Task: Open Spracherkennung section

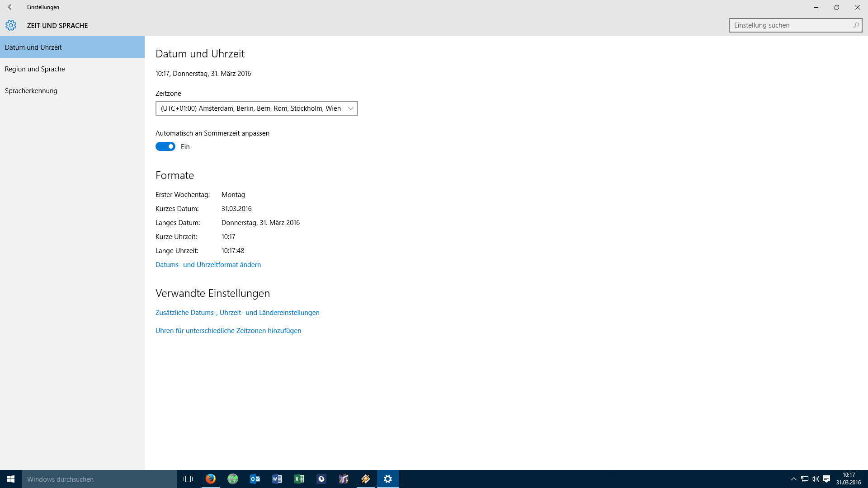Action: click(x=31, y=91)
